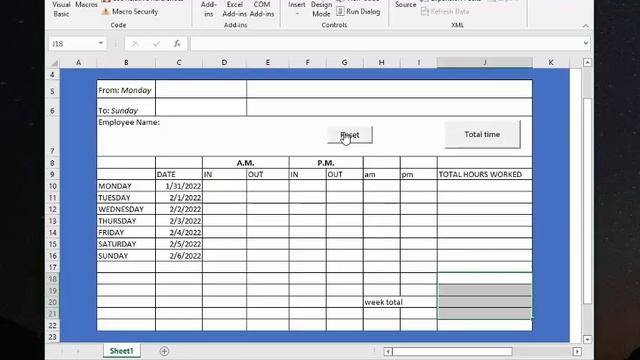Click the greyed Refresh Data command
This screenshot has width=640, height=360.
445,11
